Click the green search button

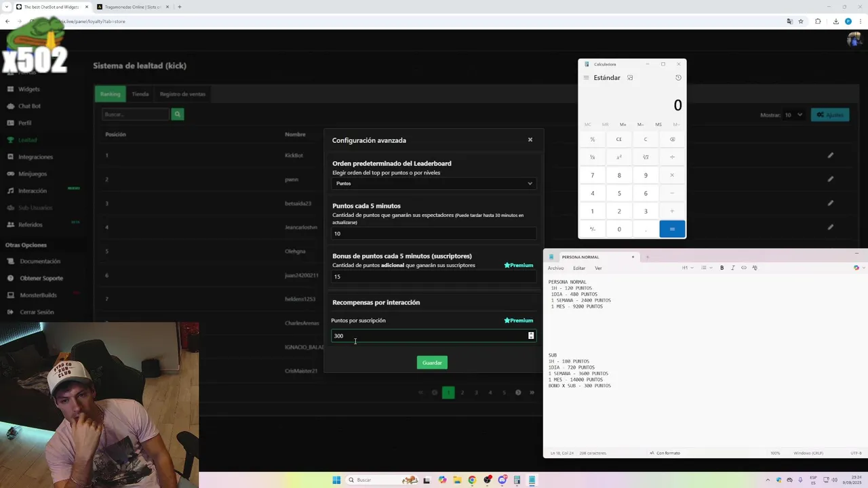(178, 115)
